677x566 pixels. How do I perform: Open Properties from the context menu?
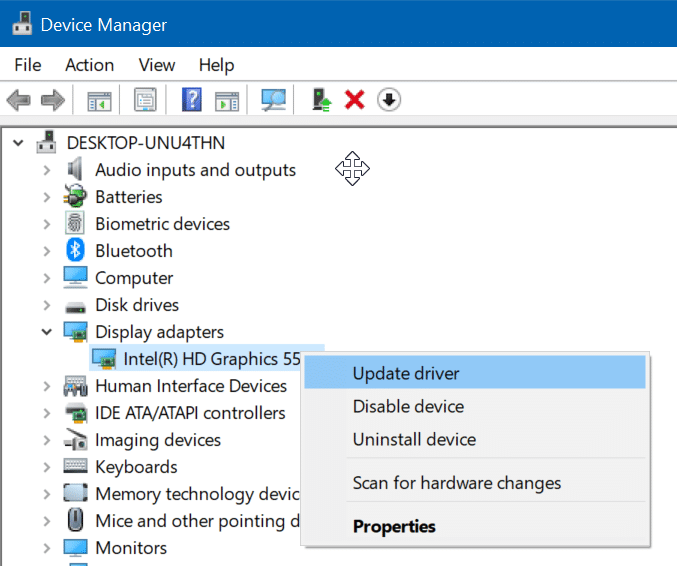pos(394,526)
